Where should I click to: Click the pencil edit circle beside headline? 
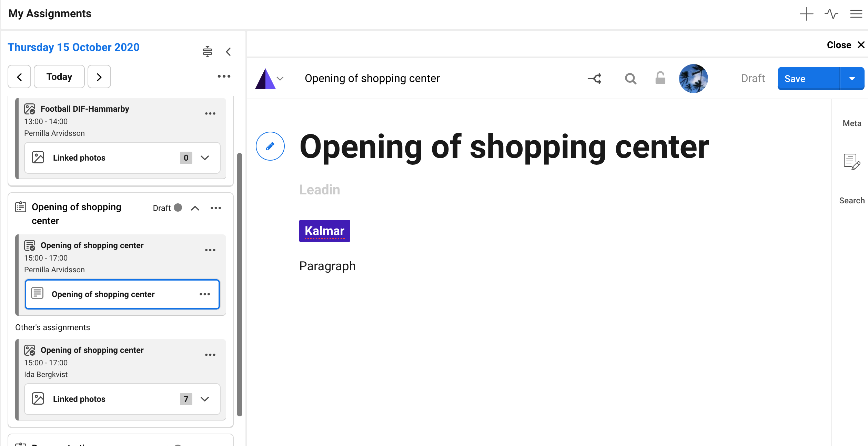click(270, 146)
